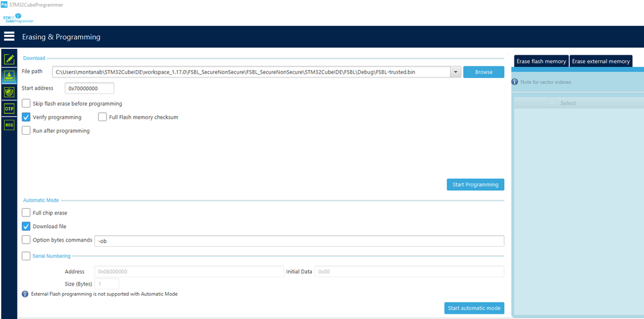Click Start Programming button

[x=475, y=185]
